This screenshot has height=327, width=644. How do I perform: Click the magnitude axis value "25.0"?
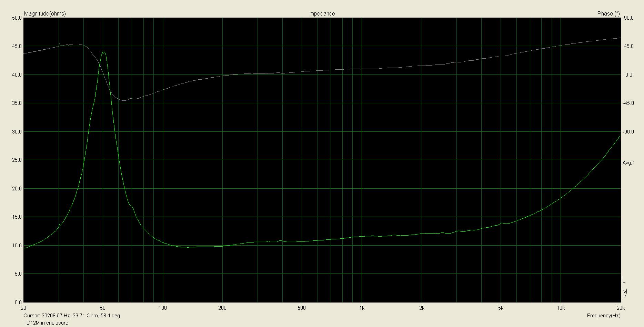pyautogui.click(x=17, y=160)
